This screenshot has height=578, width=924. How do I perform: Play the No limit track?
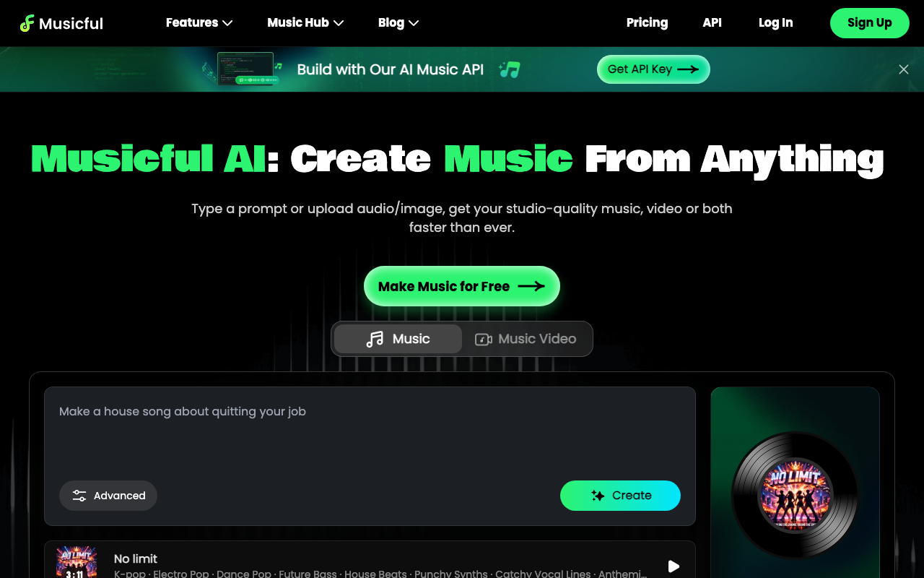[674, 566]
